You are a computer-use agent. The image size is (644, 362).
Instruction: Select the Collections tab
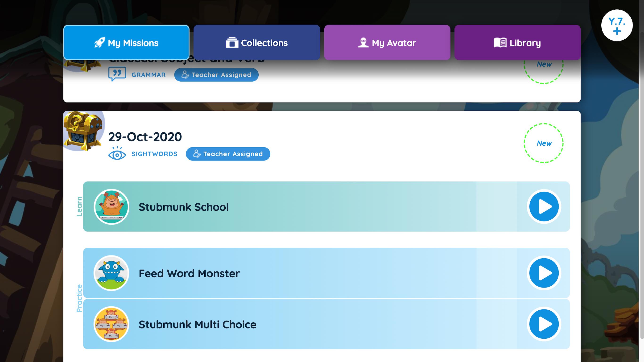pos(256,42)
